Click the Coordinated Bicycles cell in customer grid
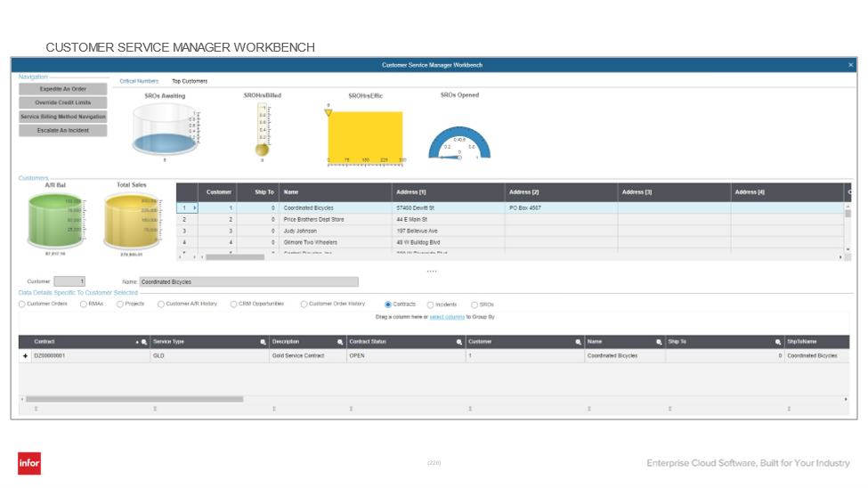The image size is (868, 488). click(x=336, y=208)
